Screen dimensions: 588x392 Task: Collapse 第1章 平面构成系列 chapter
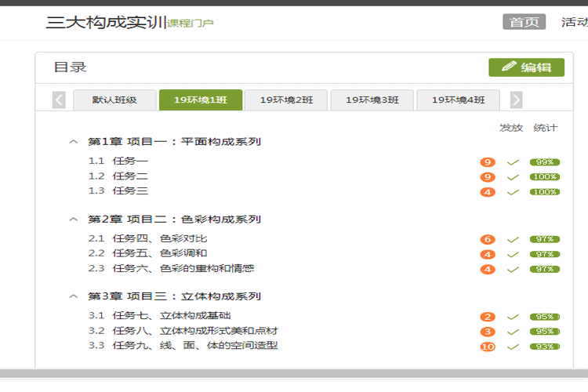[x=74, y=143]
